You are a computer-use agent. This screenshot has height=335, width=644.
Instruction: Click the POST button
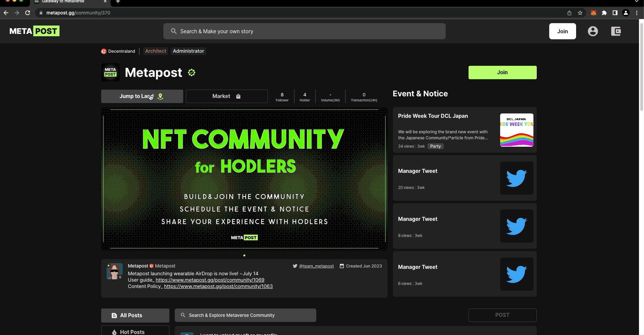(x=502, y=315)
